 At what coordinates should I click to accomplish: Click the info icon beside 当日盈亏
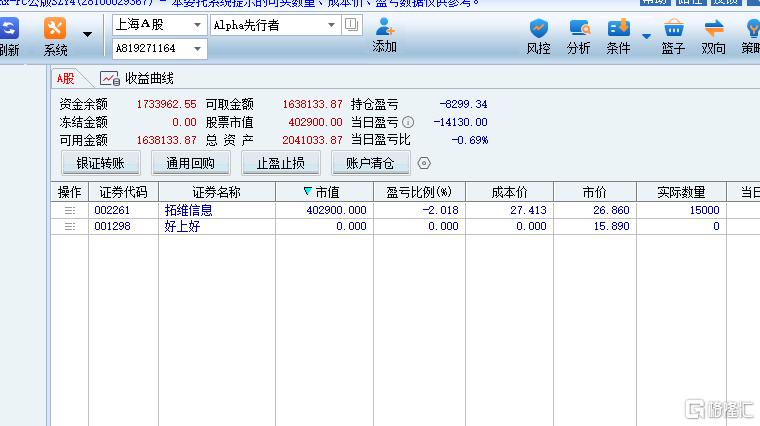pyautogui.click(x=408, y=122)
